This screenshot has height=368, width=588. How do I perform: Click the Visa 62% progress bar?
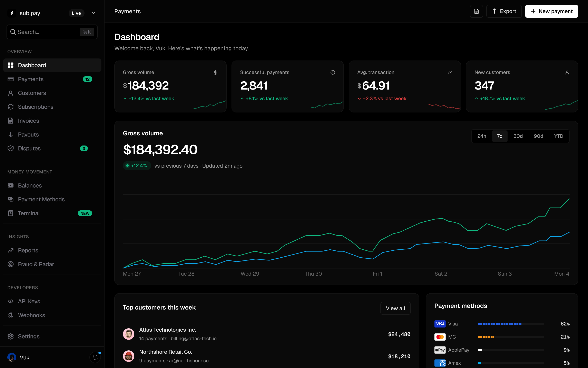click(511, 324)
